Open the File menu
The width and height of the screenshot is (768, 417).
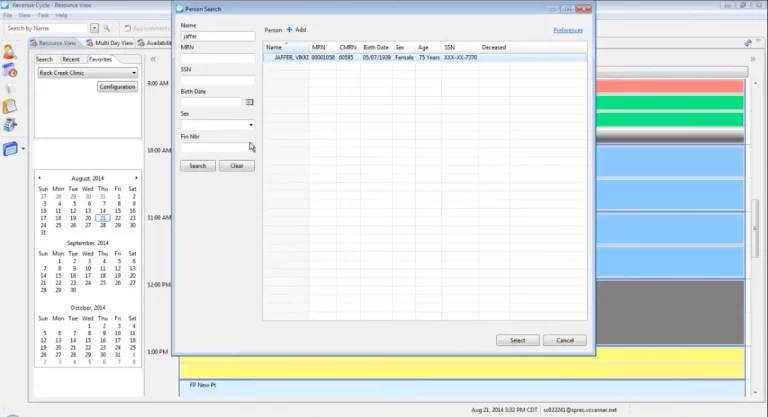(x=8, y=16)
